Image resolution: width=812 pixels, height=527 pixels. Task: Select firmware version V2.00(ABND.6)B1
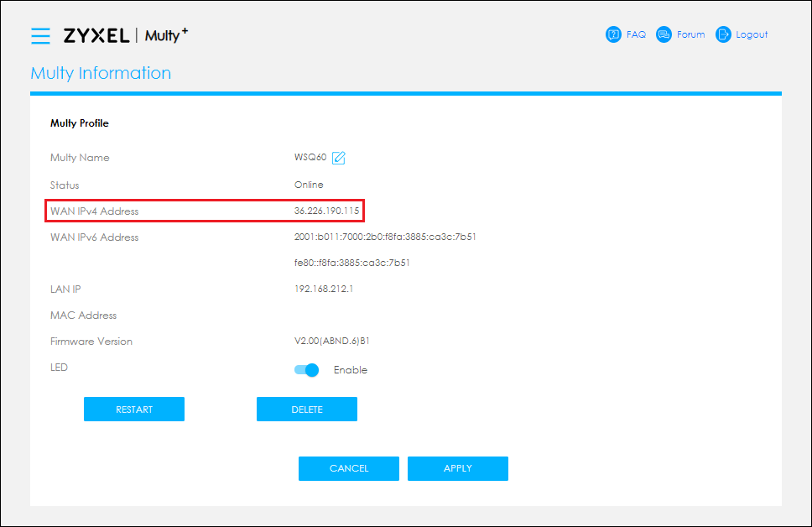pos(332,341)
